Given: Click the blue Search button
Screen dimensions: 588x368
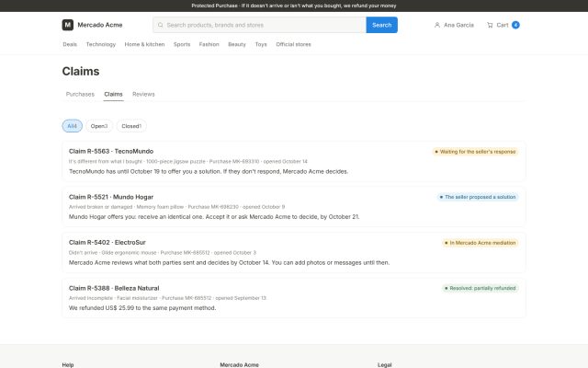Looking at the screenshot, I should pyautogui.click(x=382, y=25).
